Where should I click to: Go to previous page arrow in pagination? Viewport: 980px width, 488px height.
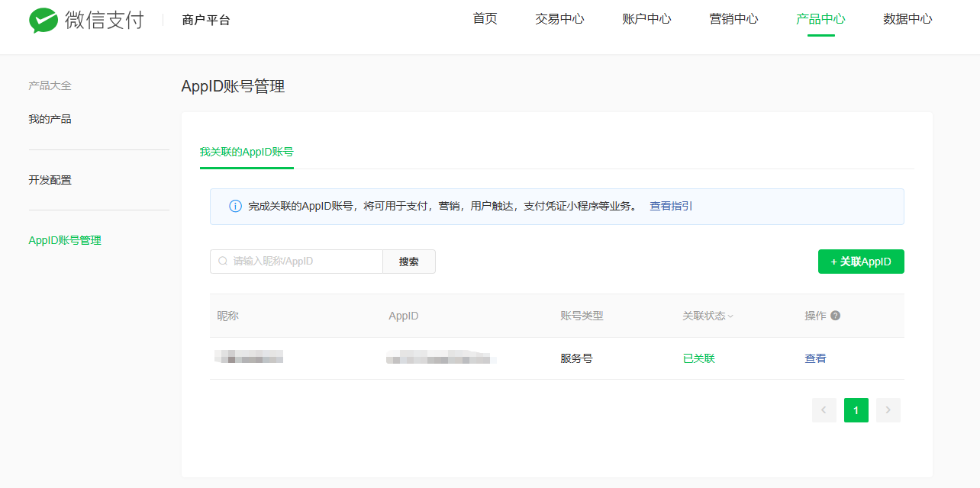(824, 410)
